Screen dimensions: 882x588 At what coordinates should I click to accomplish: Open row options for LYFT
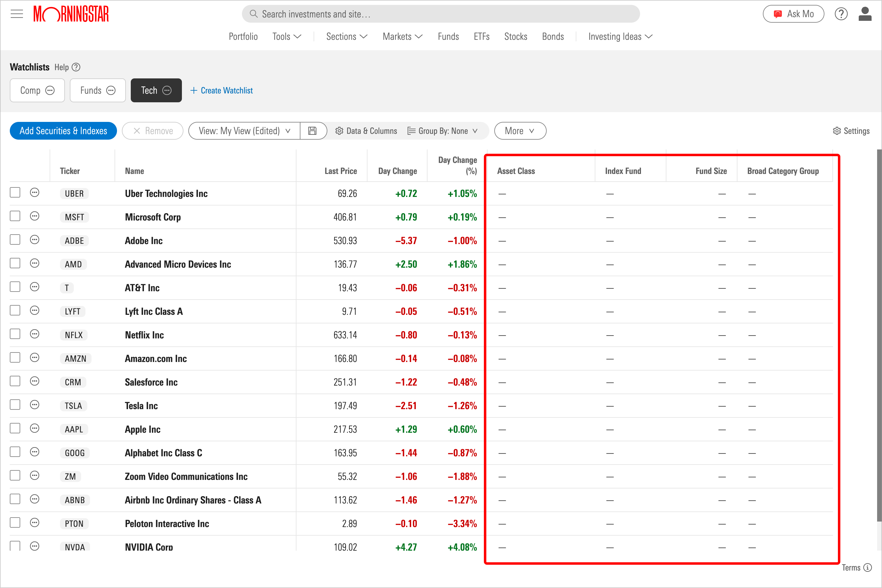point(35,311)
